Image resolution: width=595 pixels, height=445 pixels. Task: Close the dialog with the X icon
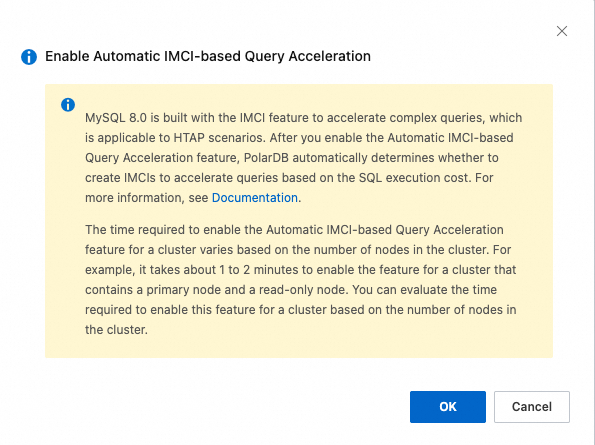tap(562, 31)
